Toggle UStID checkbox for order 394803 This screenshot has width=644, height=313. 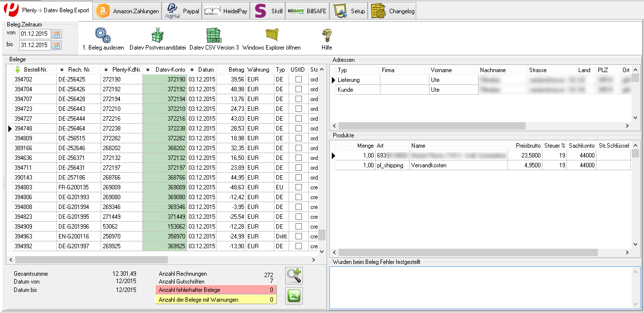pos(298,187)
